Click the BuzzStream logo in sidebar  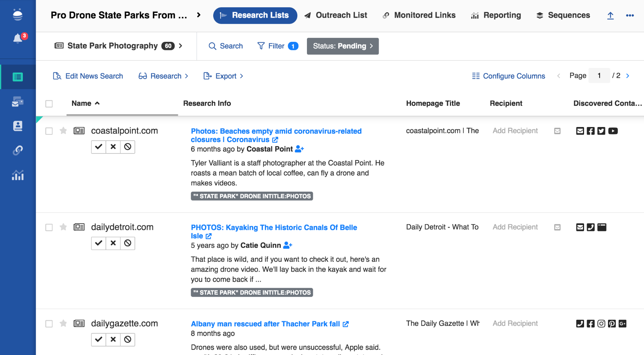[x=18, y=15]
